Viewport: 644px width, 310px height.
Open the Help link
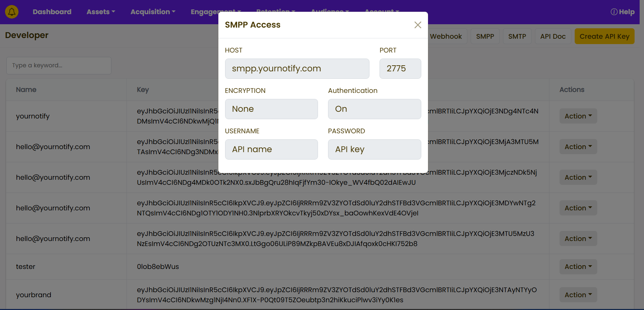[x=622, y=12]
